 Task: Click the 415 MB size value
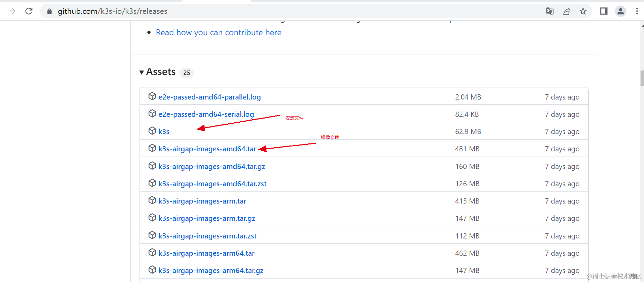click(x=467, y=201)
